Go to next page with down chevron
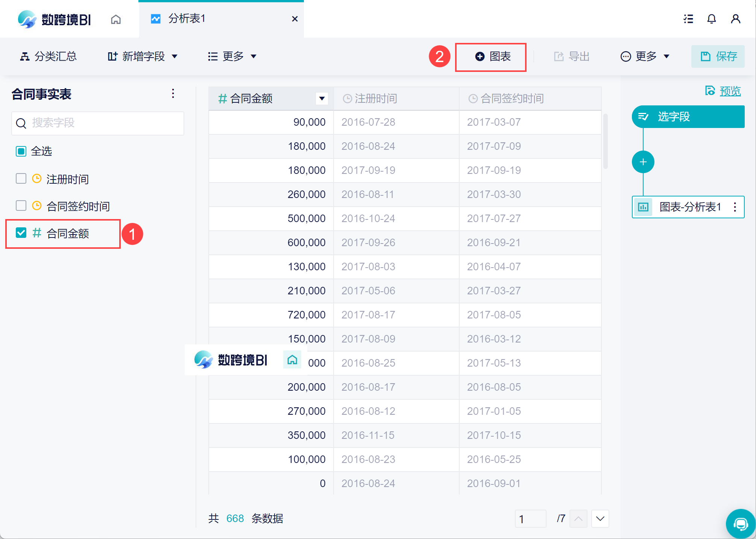The image size is (756, 539). point(600,519)
